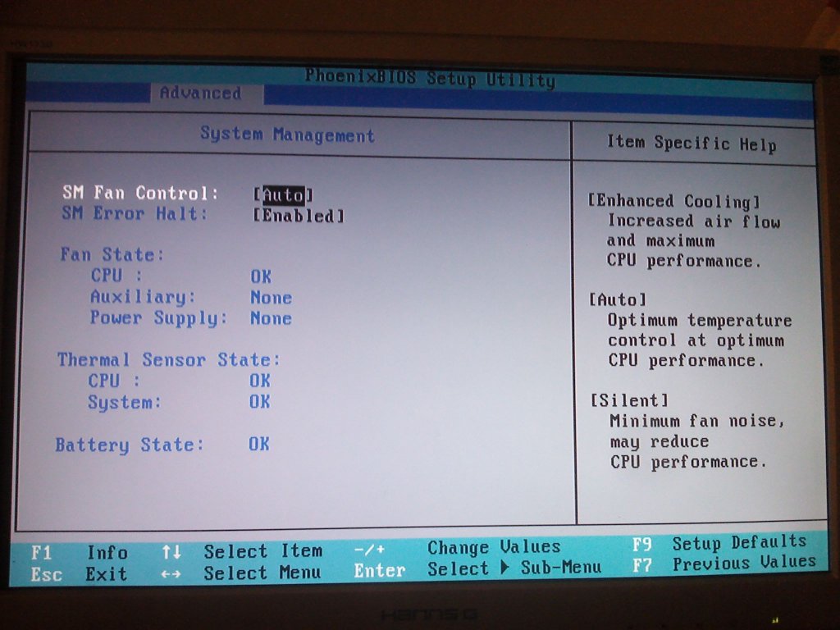Click the Battery State OK value
This screenshot has width=840, height=630.
258,444
